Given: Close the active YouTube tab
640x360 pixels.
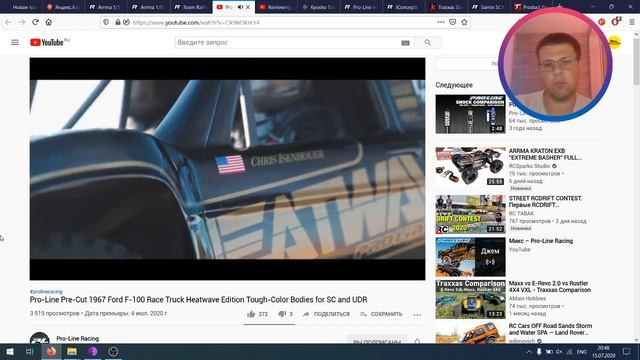Looking at the screenshot, I should 248,7.
